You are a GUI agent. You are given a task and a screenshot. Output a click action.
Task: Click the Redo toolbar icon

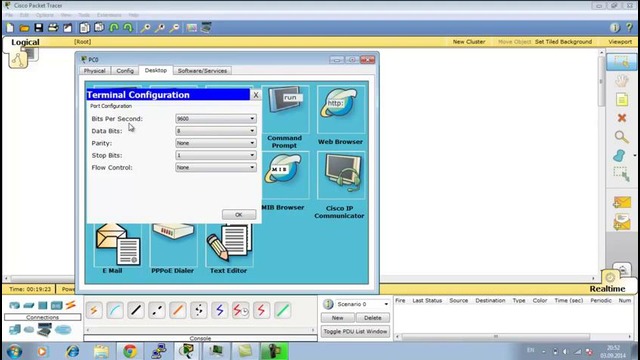pos(128,28)
